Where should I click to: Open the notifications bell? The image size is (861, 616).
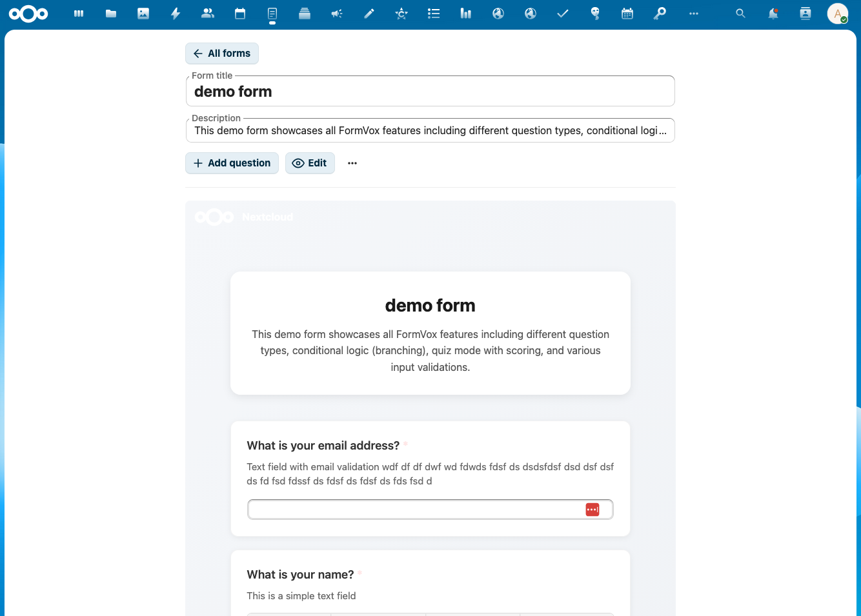point(772,13)
